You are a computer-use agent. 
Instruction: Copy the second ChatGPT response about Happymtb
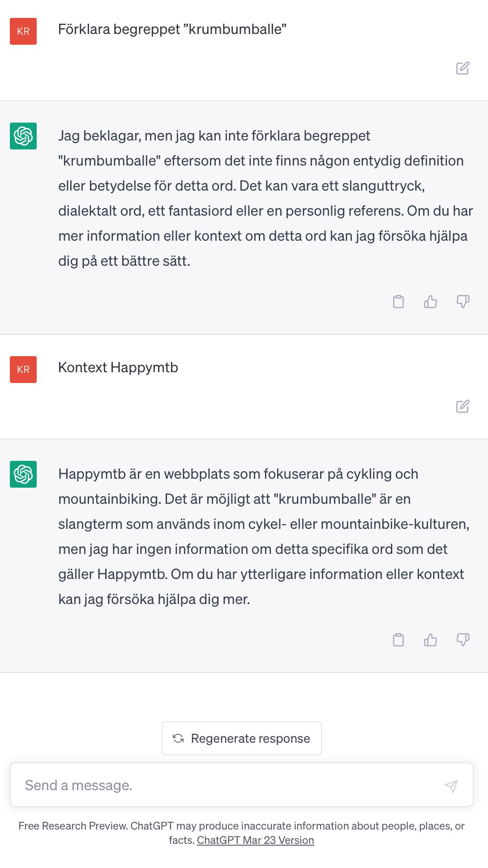(x=398, y=640)
